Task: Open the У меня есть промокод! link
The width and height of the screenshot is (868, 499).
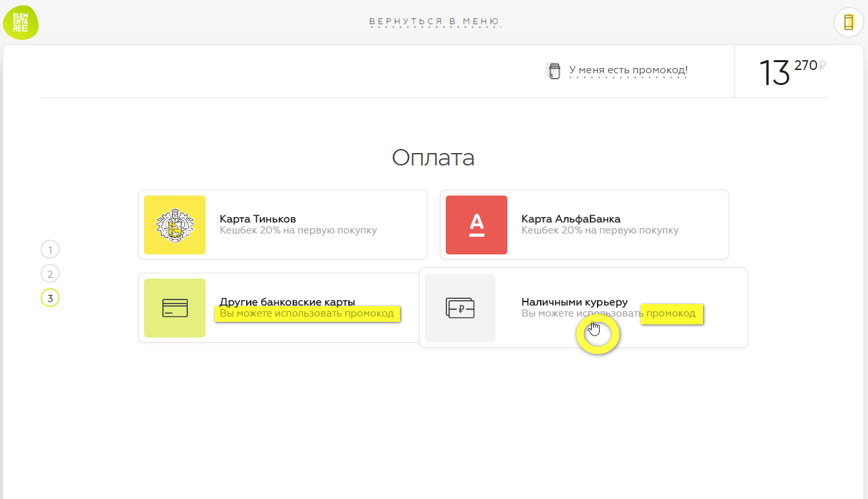Action: click(628, 70)
